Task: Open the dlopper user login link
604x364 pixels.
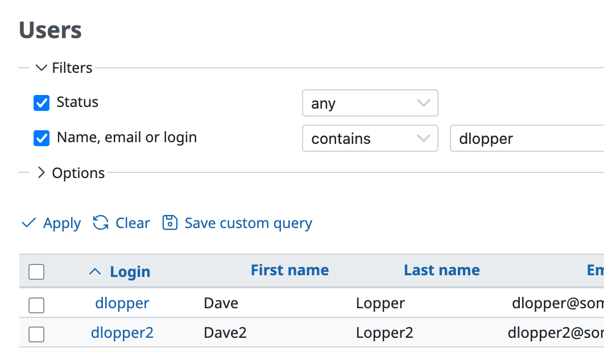Action: pos(122,304)
